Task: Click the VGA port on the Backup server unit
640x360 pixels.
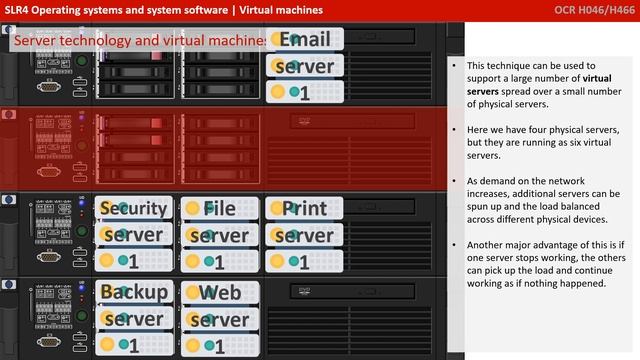Action: tap(49, 342)
